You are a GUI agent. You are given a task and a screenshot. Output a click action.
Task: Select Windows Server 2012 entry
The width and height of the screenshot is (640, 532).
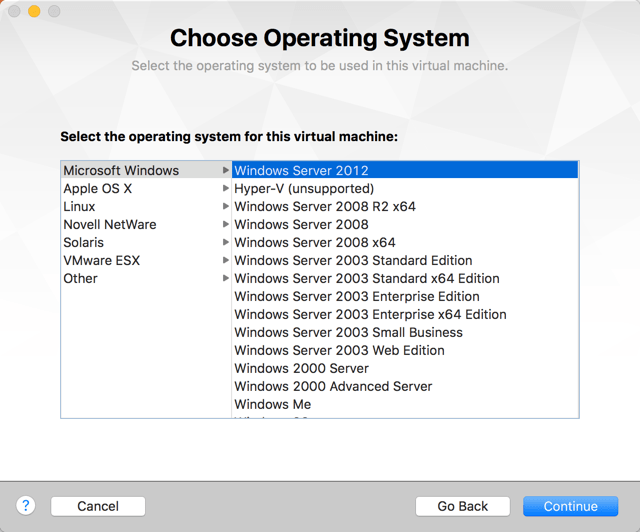coord(301,171)
